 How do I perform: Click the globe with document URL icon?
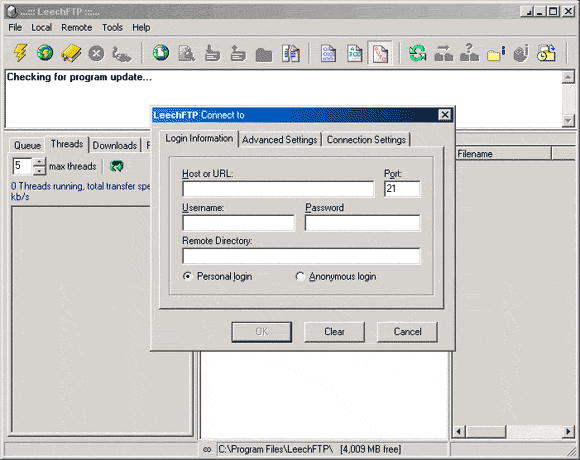(161, 53)
